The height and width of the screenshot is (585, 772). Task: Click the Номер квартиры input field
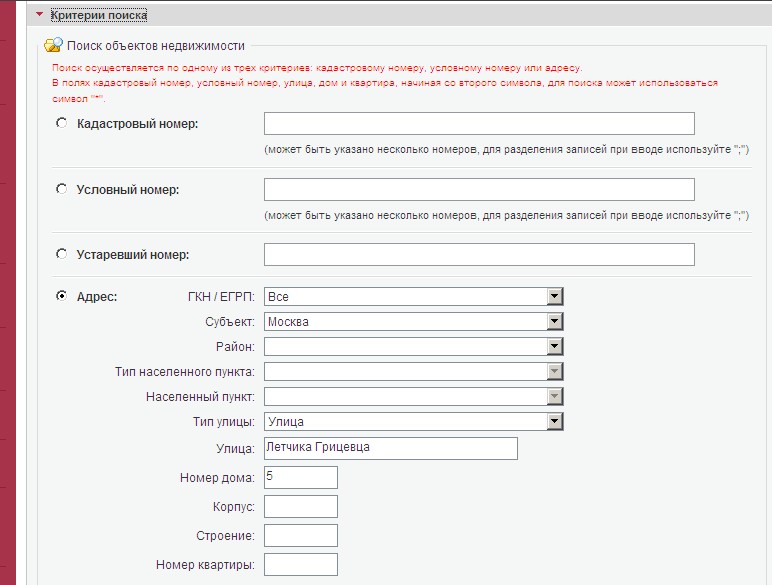click(301, 564)
